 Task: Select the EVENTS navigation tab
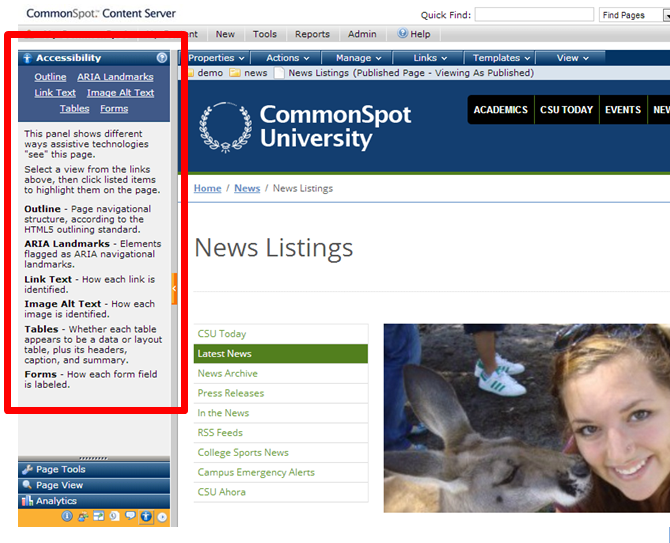pos(623,110)
